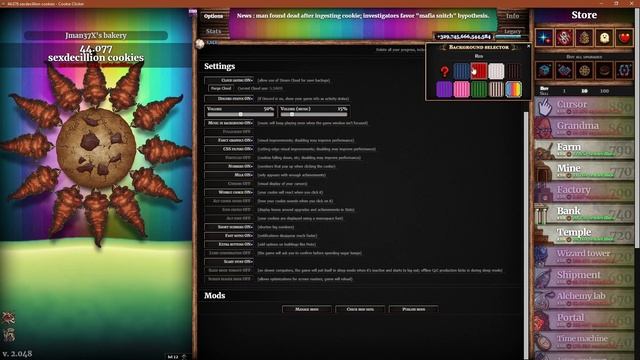Viewport: 640px width, 360px height.
Task: Set store buy amount to 100
Action: tap(604, 91)
